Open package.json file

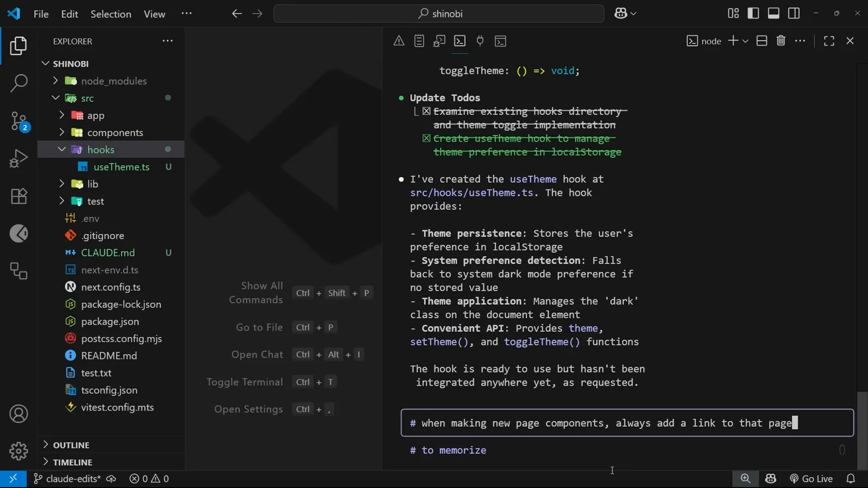111,322
